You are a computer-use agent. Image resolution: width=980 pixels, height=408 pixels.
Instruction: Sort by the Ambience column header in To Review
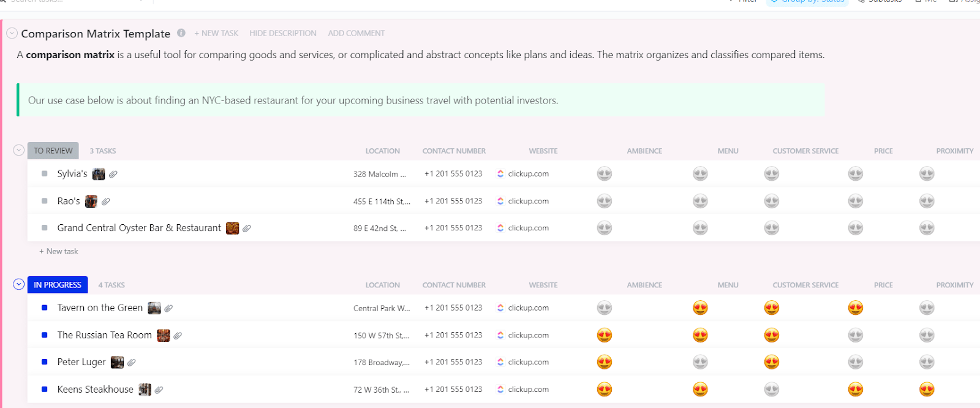[644, 151]
